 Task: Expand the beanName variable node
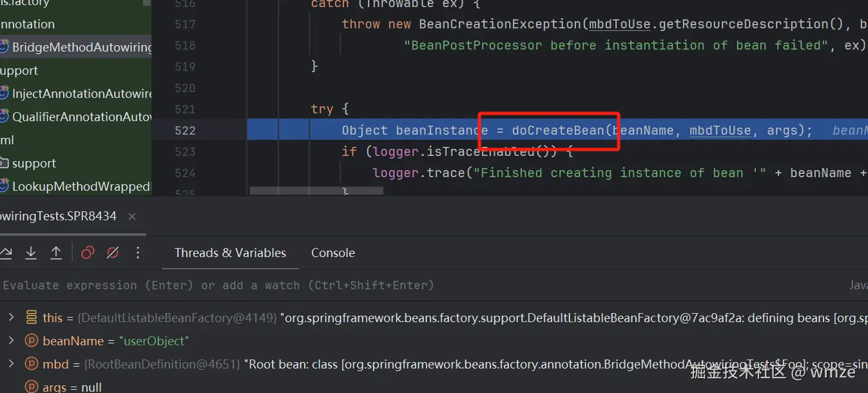(x=11, y=341)
